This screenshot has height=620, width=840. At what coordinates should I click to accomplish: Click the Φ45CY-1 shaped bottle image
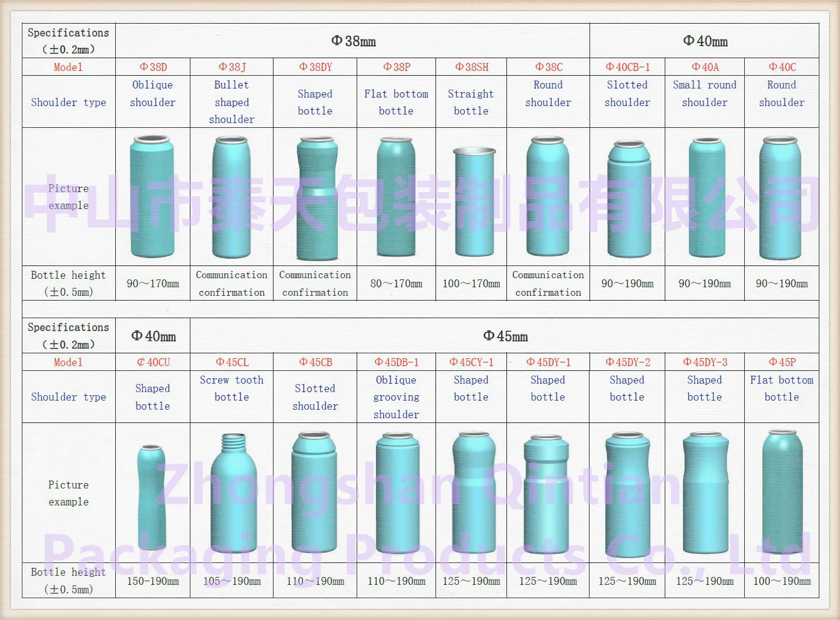tap(475, 493)
